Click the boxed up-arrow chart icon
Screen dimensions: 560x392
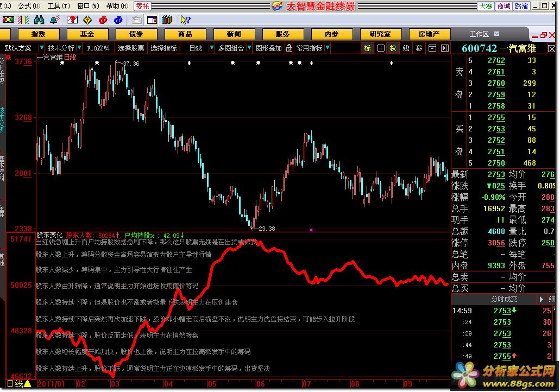coord(432,48)
